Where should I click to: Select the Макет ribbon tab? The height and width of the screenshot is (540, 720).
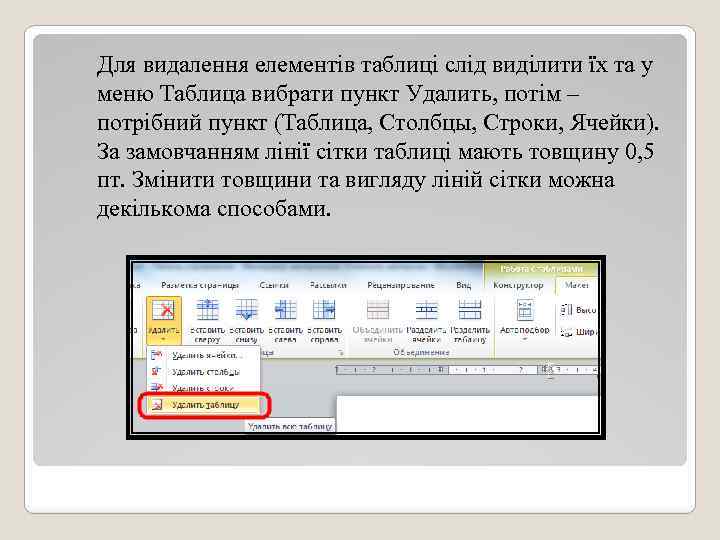coord(577,285)
